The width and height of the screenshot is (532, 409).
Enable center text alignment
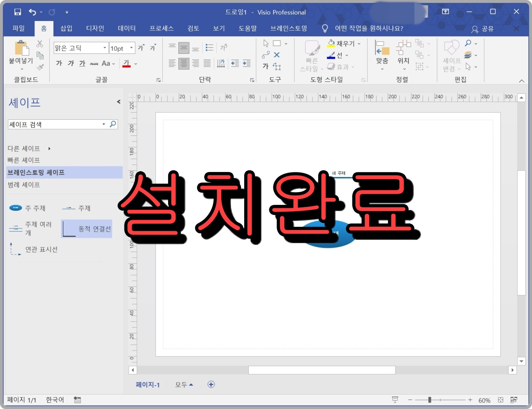pos(184,63)
